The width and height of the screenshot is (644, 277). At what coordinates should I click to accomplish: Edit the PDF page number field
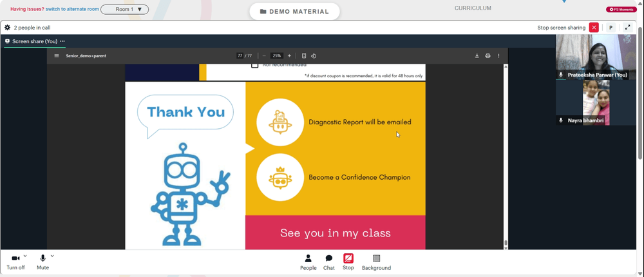coord(240,56)
